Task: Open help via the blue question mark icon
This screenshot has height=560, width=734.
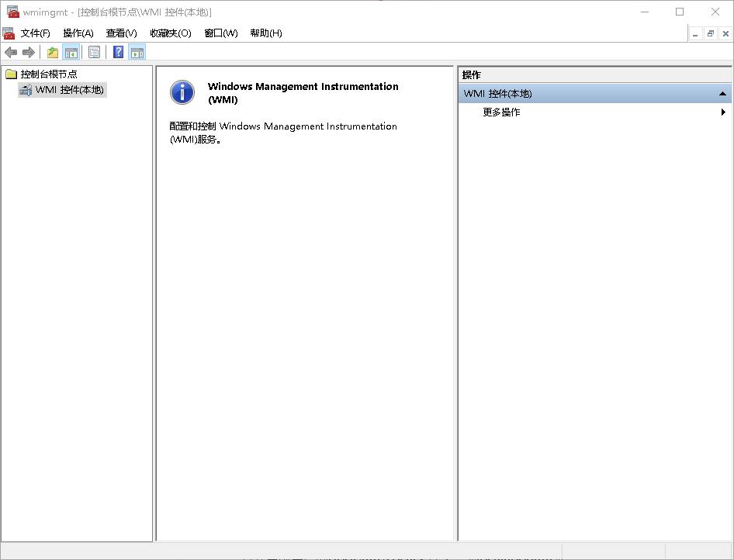Action: (119, 52)
